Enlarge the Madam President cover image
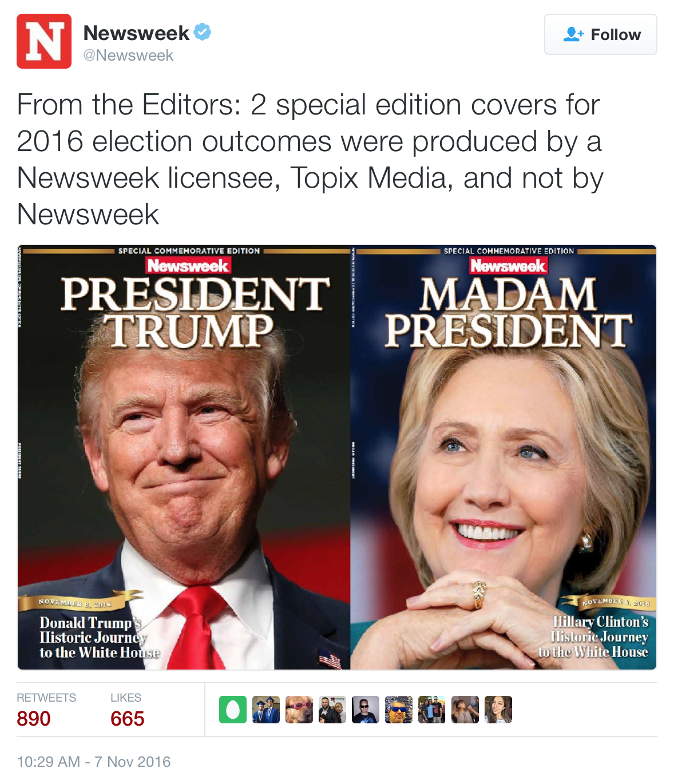Viewport: 674px width, 784px height. (503, 457)
